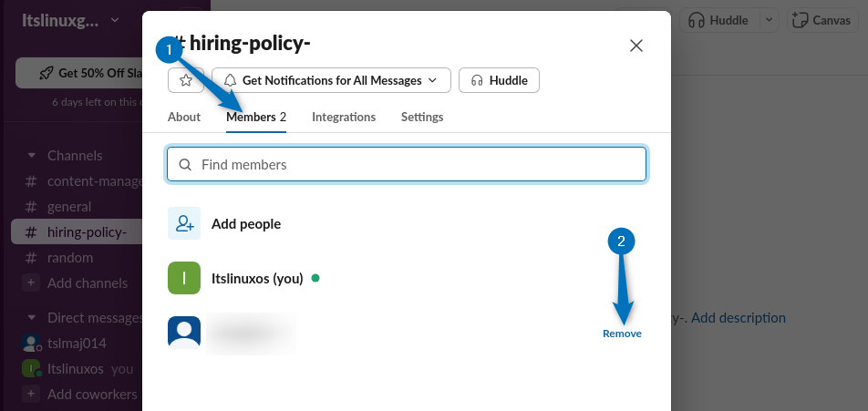Viewport: 868px width, 411px height.
Task: Open the Integrations tab
Action: [344, 117]
